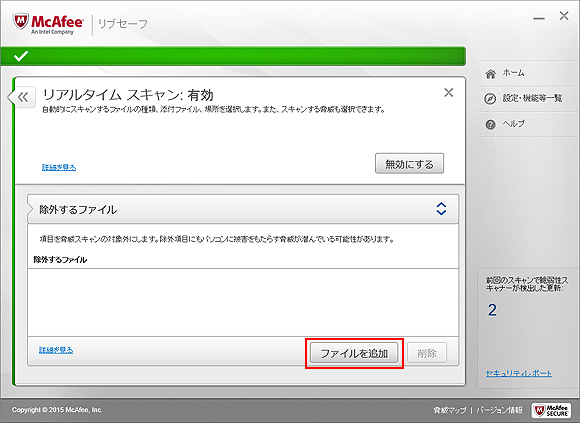This screenshot has width=580, height=423.
Task: Open the 詳細を見る link under the scan description
Action: (x=59, y=167)
